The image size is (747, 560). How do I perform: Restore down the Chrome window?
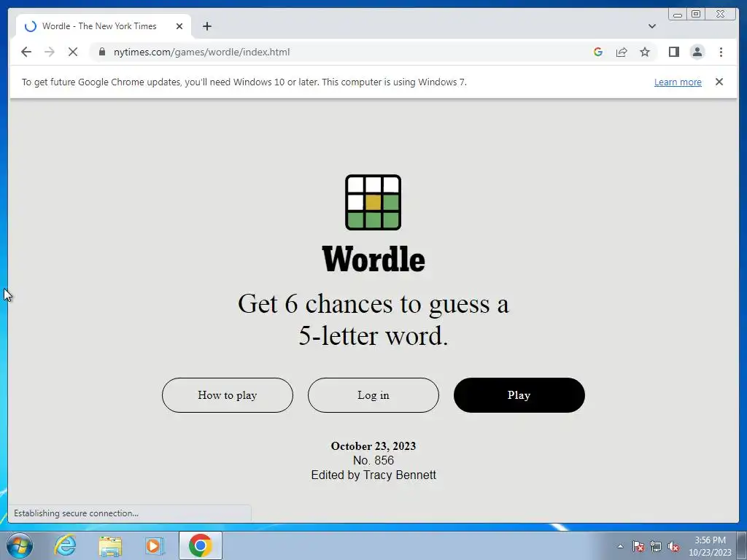click(x=695, y=15)
